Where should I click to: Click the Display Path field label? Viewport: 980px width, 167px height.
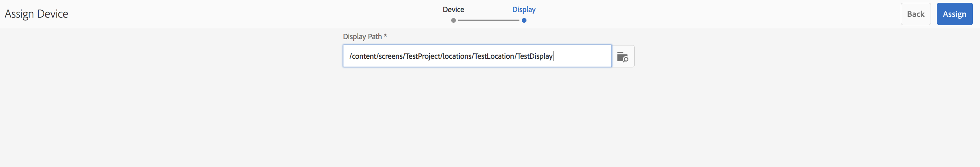(x=362, y=36)
